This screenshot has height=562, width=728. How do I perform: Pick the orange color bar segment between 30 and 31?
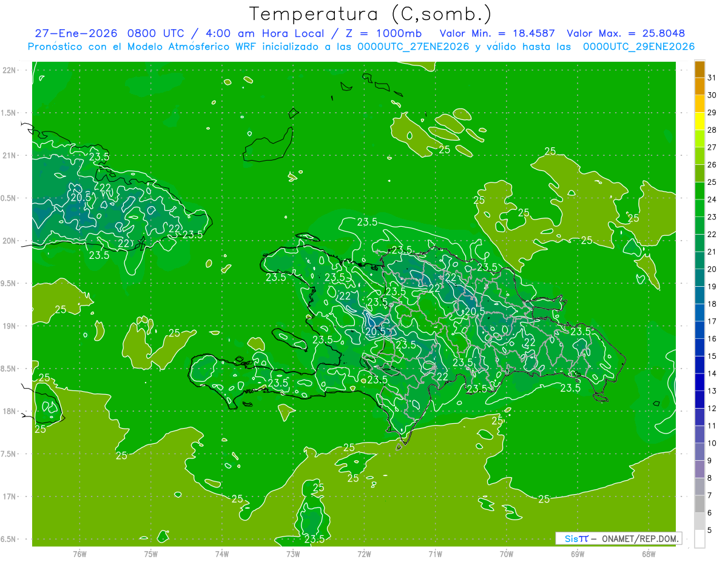(x=699, y=87)
